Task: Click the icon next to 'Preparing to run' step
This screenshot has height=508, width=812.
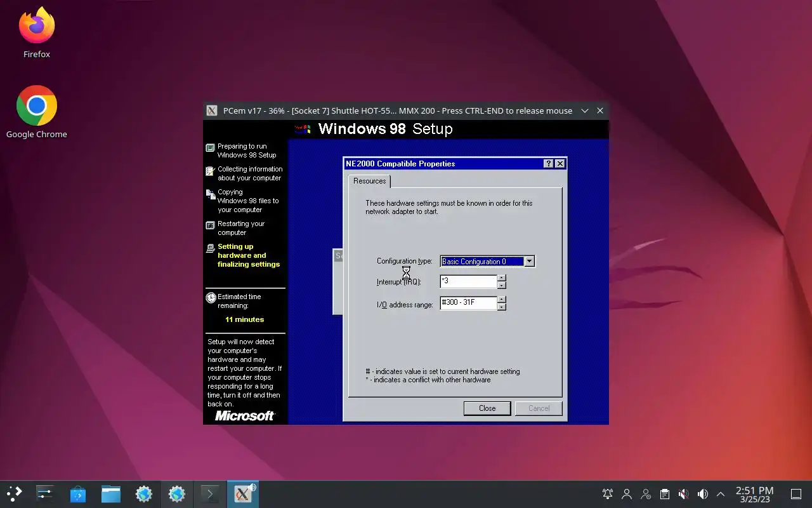Action: coord(211,148)
